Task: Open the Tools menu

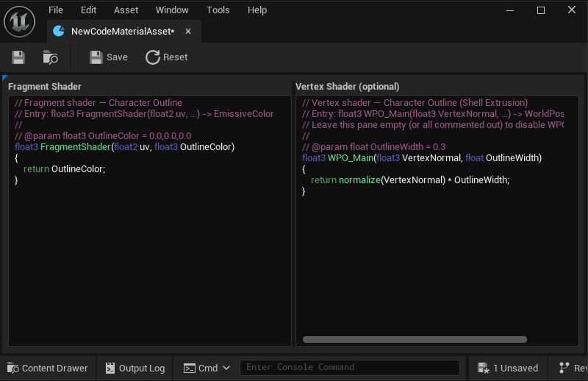Action: pos(218,10)
